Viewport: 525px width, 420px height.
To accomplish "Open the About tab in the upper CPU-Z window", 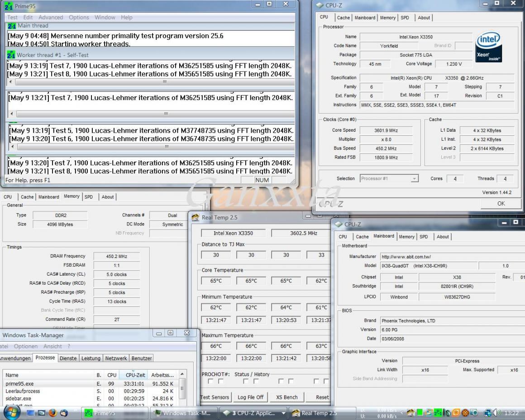I will (424, 18).
